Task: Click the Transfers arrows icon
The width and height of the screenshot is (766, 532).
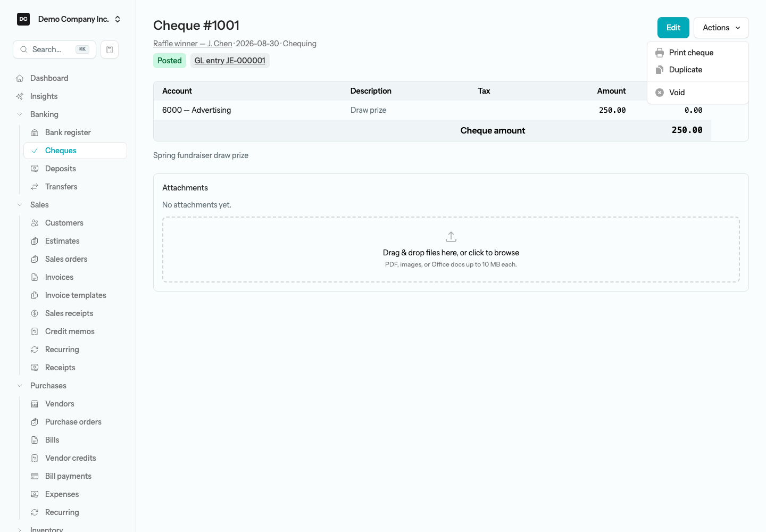Action: click(35, 187)
